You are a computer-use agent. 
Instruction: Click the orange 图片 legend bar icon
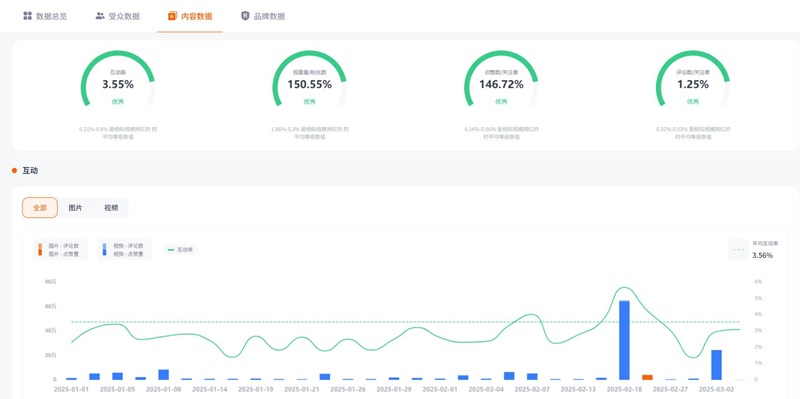pyautogui.click(x=40, y=250)
